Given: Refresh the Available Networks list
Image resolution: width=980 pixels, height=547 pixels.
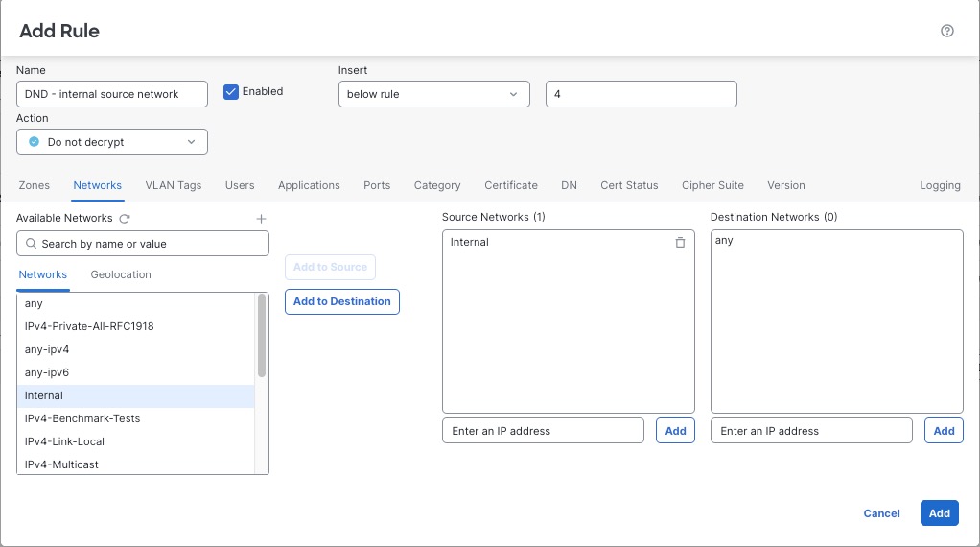Looking at the screenshot, I should point(125,219).
